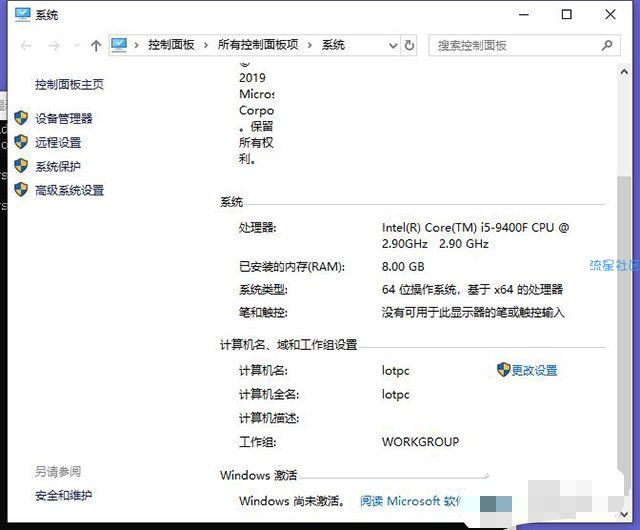Focus the 搜索控制面板 search field
Screen dimensions: 640x530
click(524, 45)
